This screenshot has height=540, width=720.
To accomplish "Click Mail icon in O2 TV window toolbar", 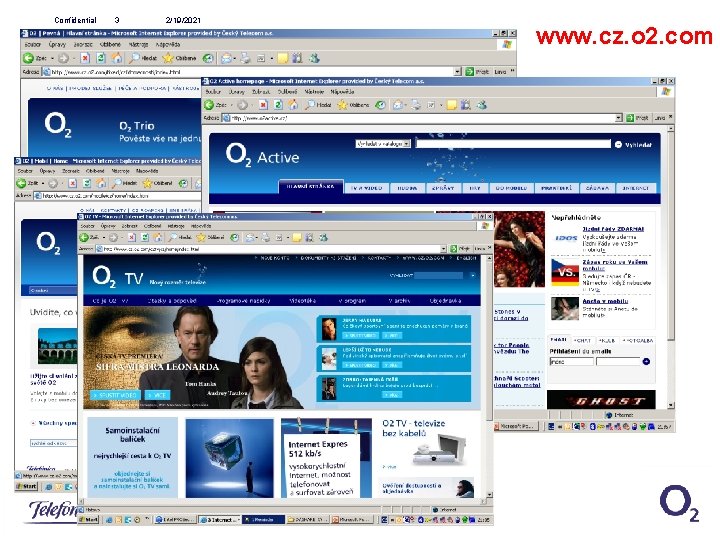I will (x=250, y=237).
